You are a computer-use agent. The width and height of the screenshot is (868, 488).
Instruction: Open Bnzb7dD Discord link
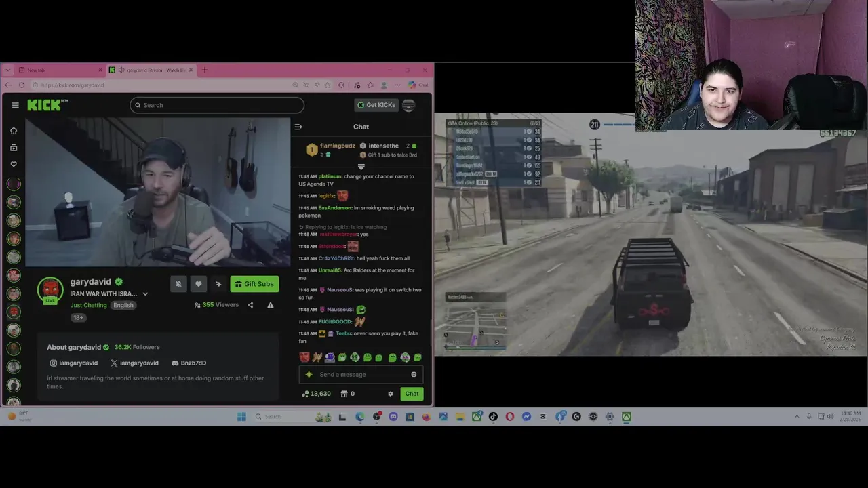pos(189,363)
